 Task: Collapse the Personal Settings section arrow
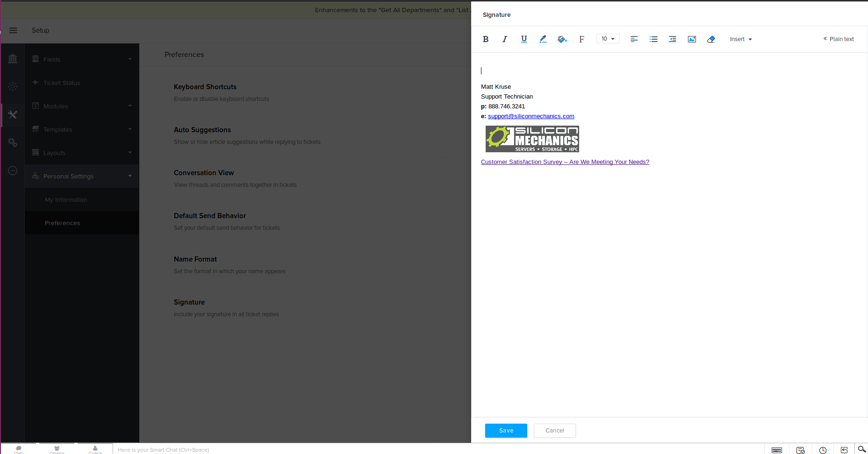tap(130, 176)
